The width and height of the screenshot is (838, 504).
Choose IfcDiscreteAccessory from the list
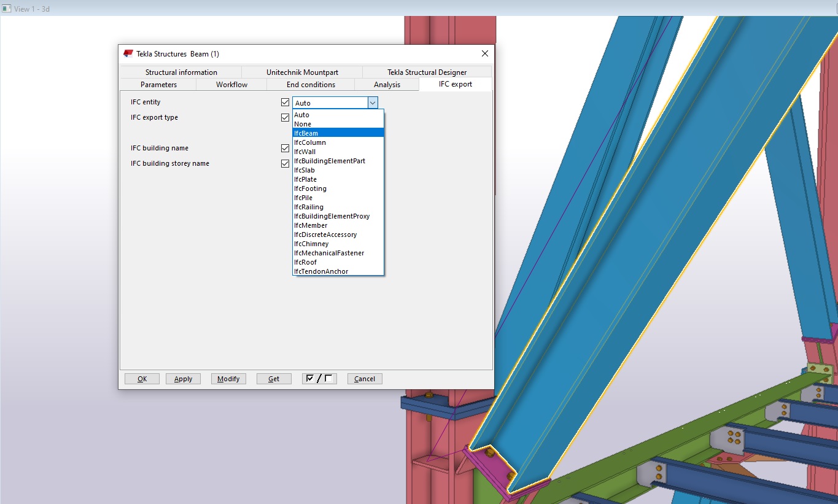pyautogui.click(x=338, y=235)
